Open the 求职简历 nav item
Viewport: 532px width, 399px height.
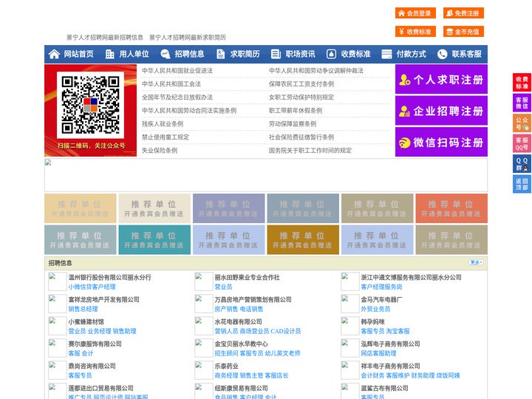pos(245,54)
